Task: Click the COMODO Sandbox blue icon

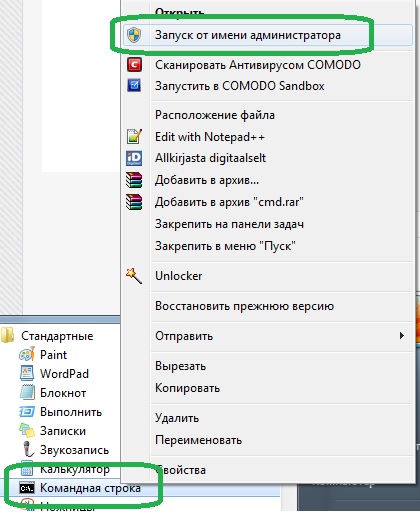Action: 134,85
